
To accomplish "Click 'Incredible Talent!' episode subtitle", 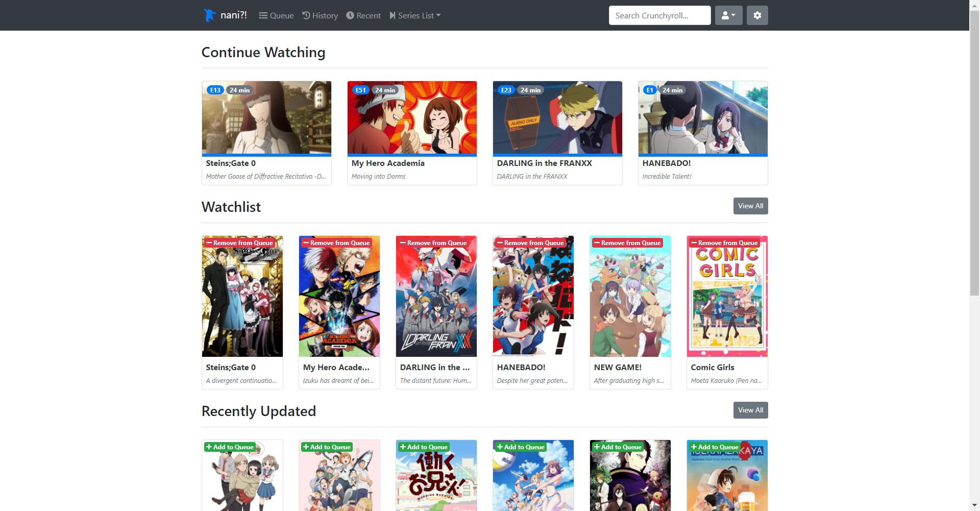I will pos(667,177).
